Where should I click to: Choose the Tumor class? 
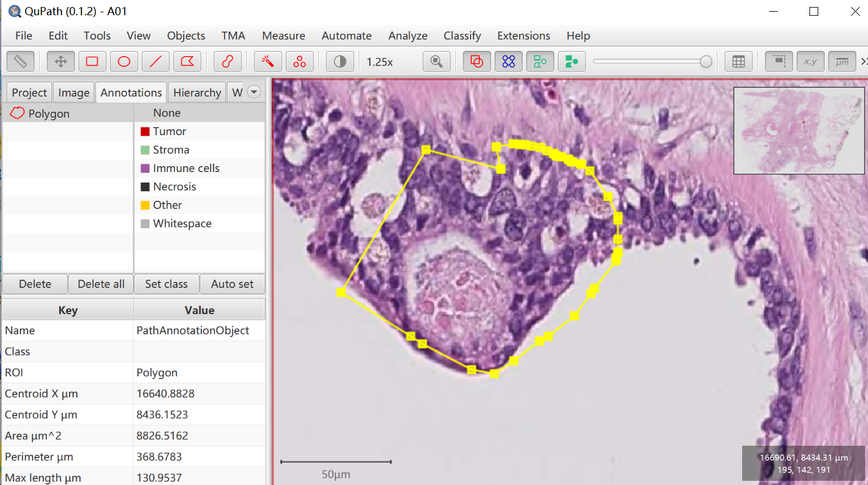pos(200,131)
